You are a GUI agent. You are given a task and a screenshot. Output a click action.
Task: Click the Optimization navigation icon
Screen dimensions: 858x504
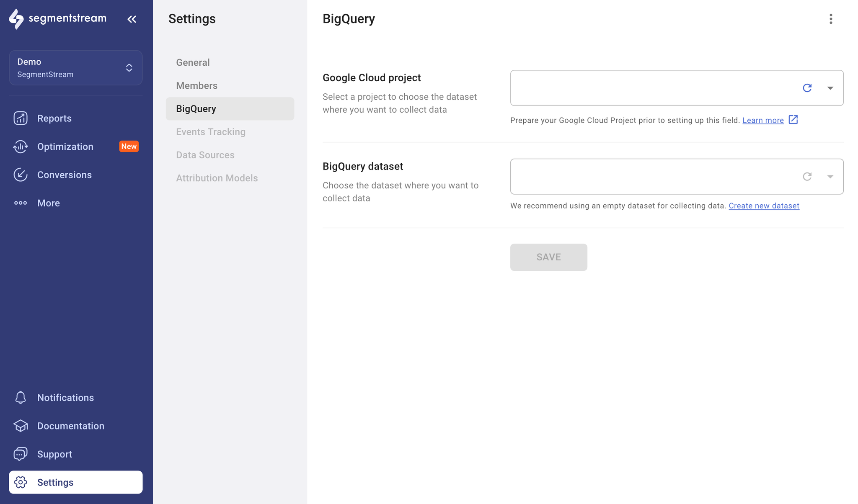pyautogui.click(x=21, y=147)
